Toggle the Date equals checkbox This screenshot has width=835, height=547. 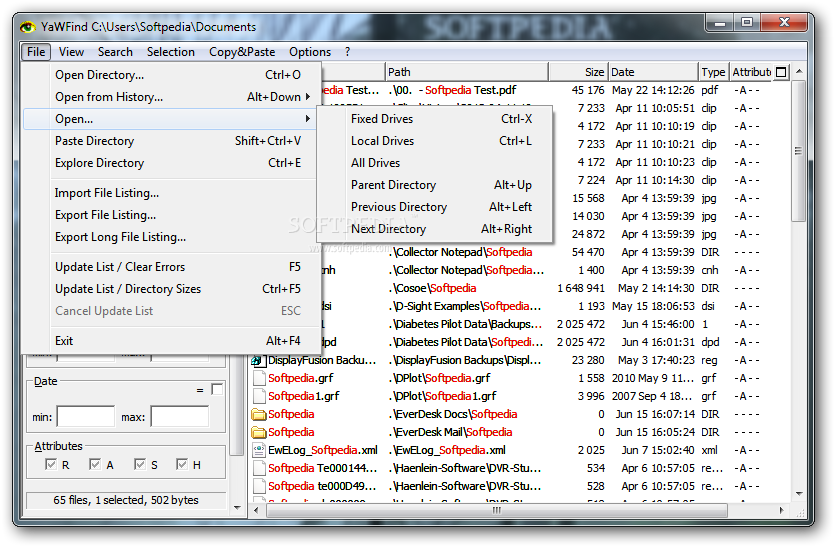[x=217, y=389]
